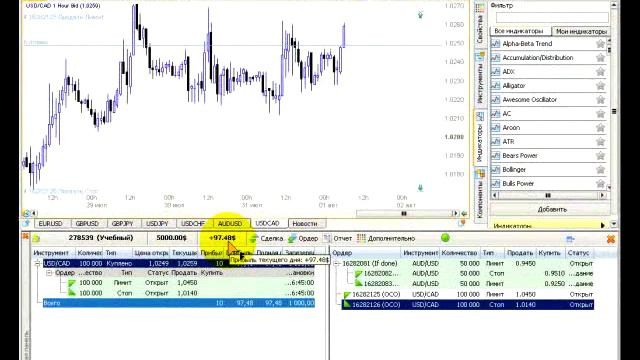Star the AC indicator as favorite
This screenshot has height=360, width=640.
pos(600,113)
